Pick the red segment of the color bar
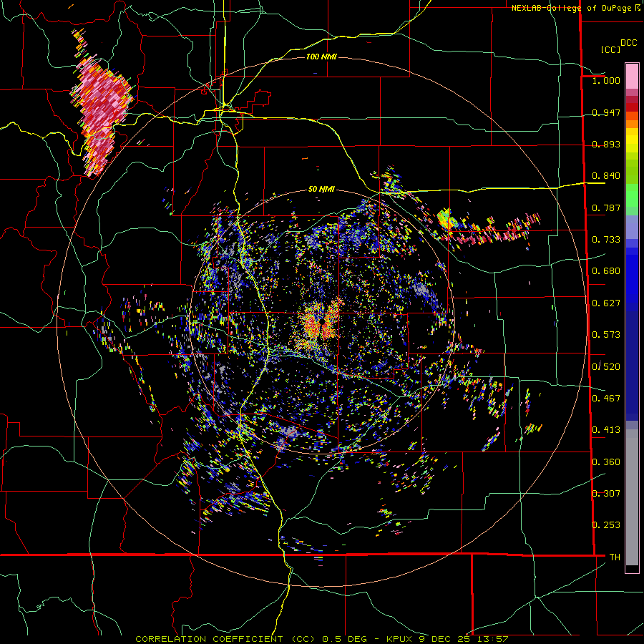Viewport: 644px width, 644px height. 632,107
